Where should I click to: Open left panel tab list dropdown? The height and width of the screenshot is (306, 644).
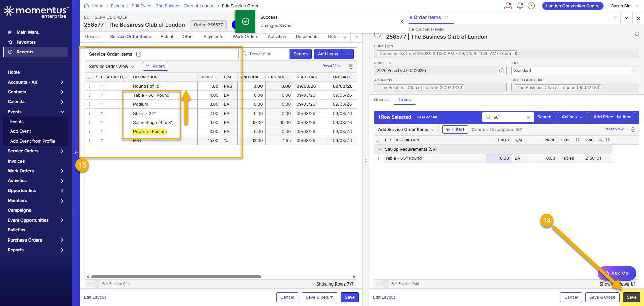tap(356, 37)
